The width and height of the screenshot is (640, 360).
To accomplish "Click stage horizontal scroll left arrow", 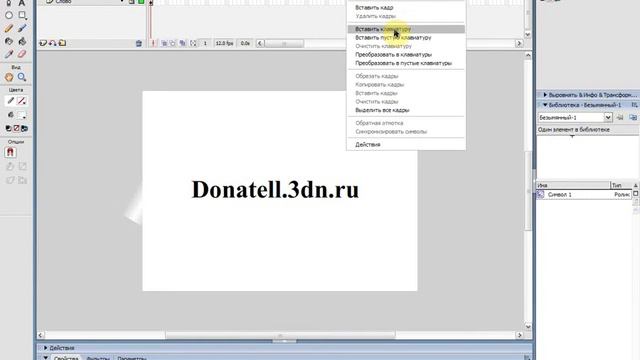I will point(41,335).
